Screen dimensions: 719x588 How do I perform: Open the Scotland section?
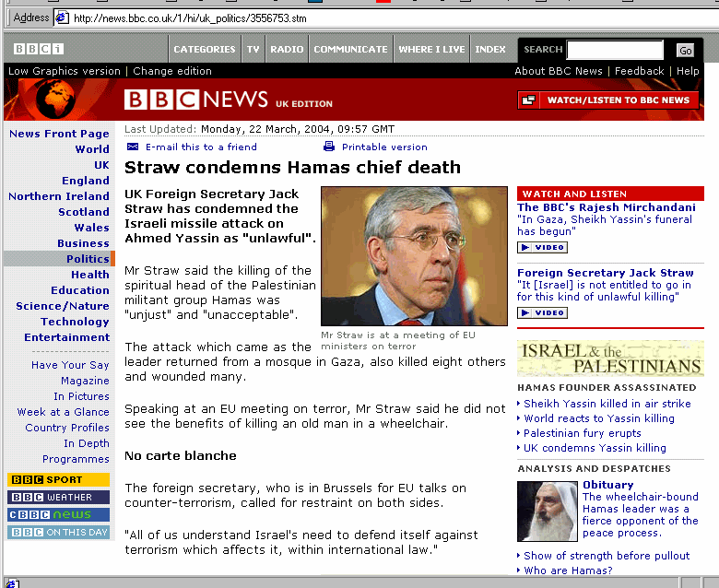(x=84, y=212)
